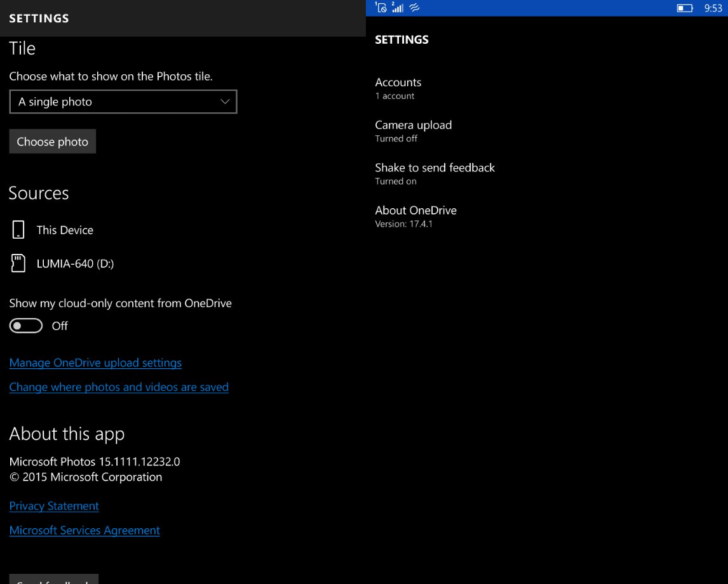The image size is (728, 584).
Task: Click the Photos SETTINGS header title
Action: coord(39,18)
